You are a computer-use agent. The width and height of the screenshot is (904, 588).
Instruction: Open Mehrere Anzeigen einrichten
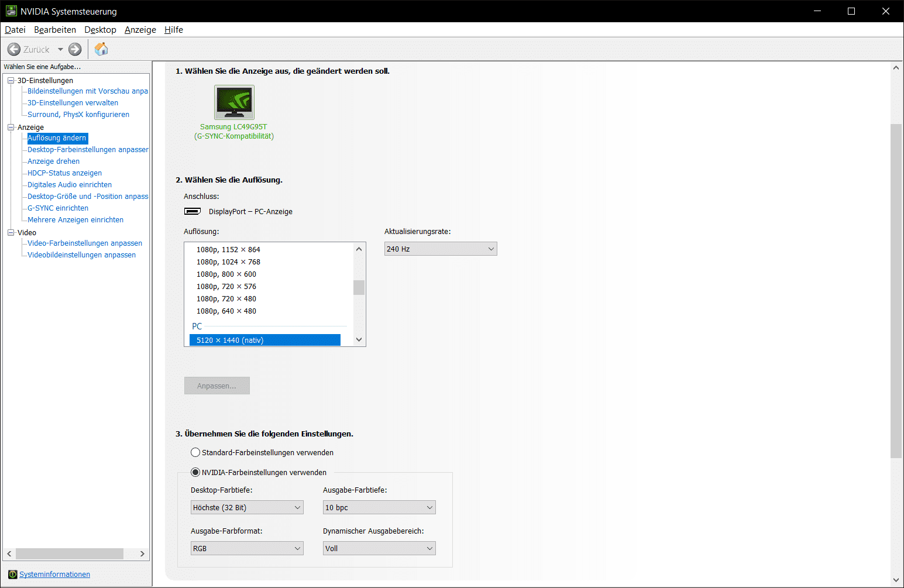pos(75,220)
